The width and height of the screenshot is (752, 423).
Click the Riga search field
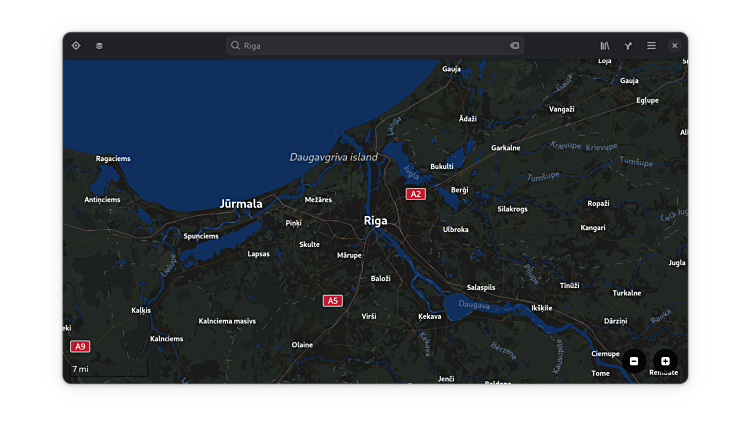point(370,46)
